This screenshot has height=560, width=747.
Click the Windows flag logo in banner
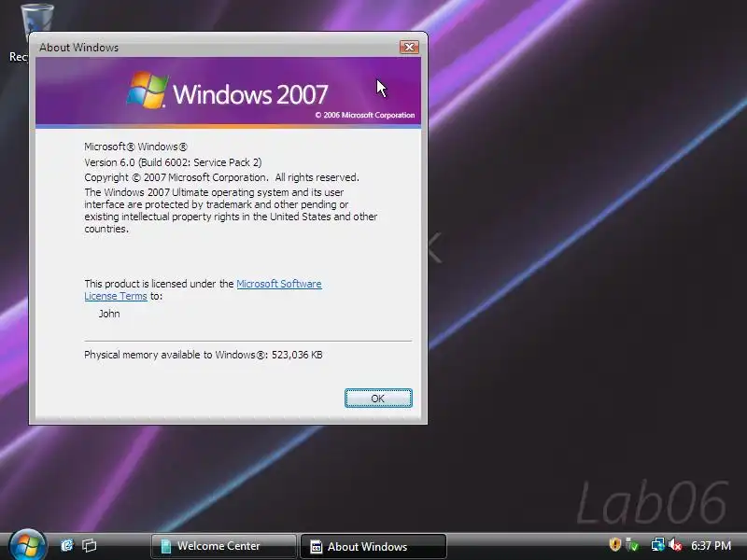pyautogui.click(x=148, y=91)
